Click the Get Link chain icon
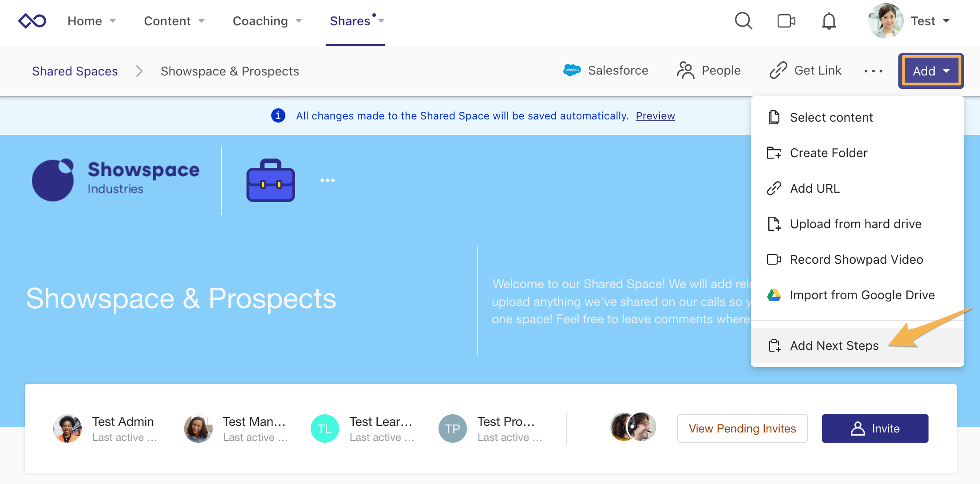980x484 pixels. click(778, 70)
